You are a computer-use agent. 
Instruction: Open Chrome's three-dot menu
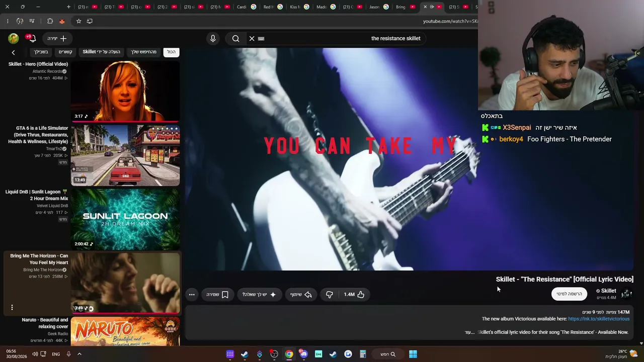coord(8,21)
